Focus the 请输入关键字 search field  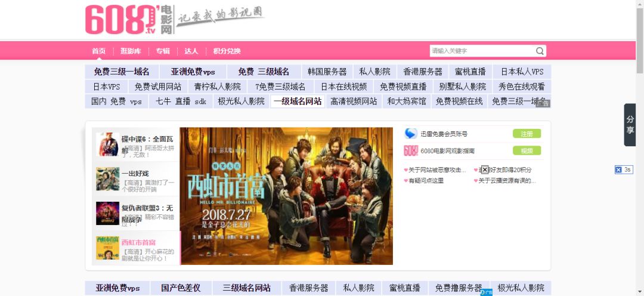(x=482, y=51)
